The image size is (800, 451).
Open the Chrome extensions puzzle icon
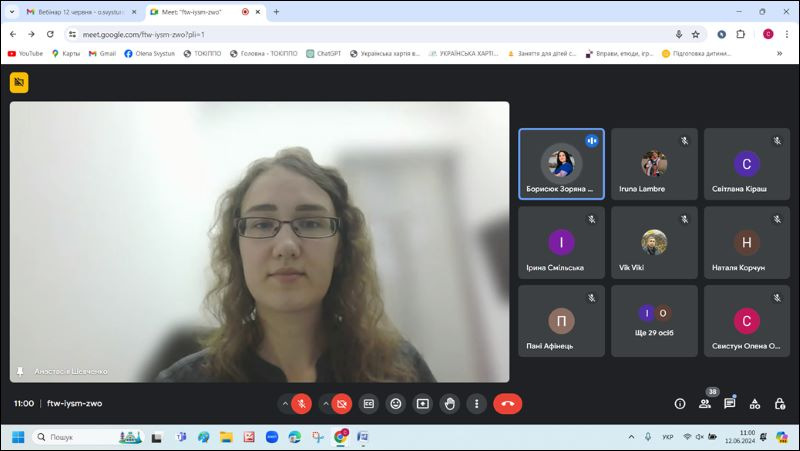(x=740, y=34)
